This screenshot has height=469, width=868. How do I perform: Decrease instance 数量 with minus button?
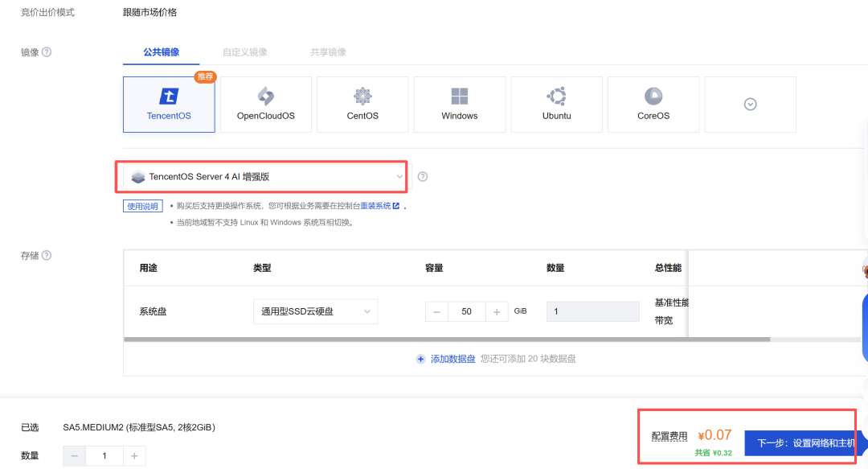coord(74,455)
